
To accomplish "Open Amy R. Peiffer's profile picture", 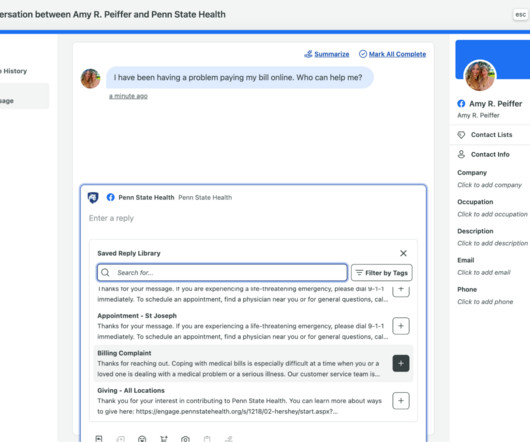I will pos(480,76).
